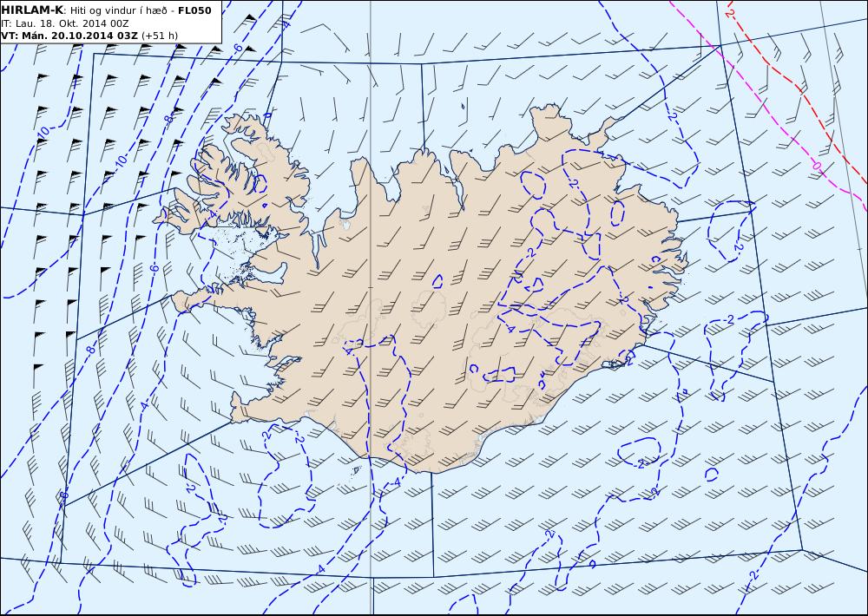The height and width of the screenshot is (616, 868).
Task: Click the 'VT: Mán. 20.10.2014 03Z' valid time
Action: pos(69,36)
